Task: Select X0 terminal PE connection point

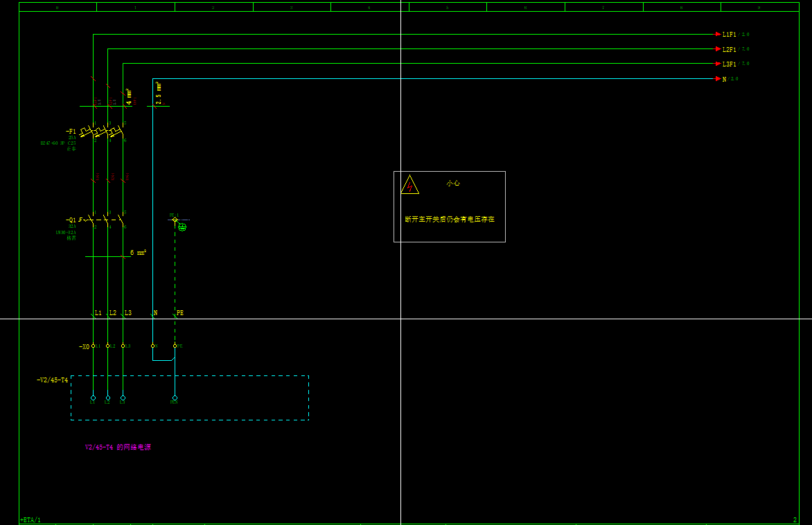Action: (x=175, y=346)
